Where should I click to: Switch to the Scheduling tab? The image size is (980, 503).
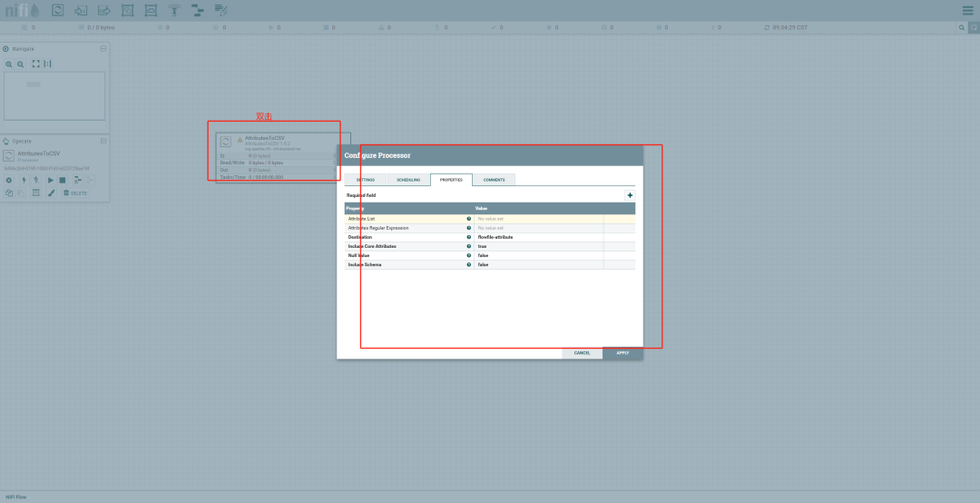point(408,180)
